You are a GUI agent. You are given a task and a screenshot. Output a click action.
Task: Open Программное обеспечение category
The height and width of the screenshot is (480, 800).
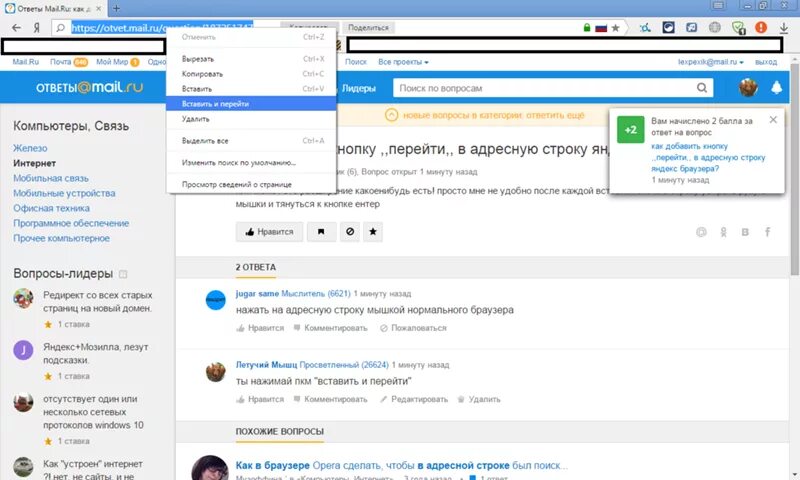(x=71, y=223)
